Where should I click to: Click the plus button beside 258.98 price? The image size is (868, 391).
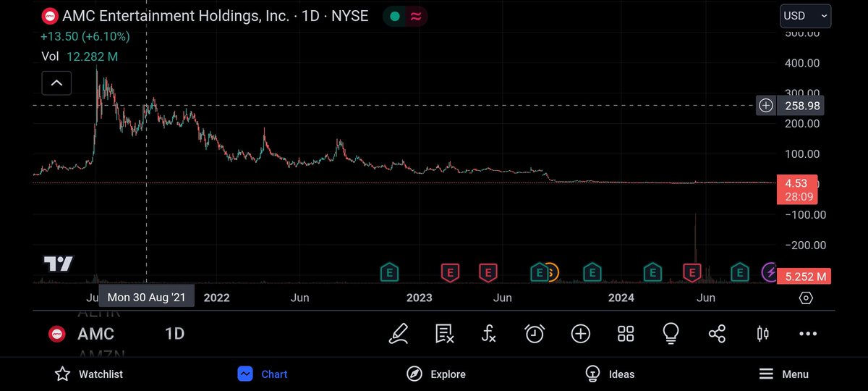765,106
